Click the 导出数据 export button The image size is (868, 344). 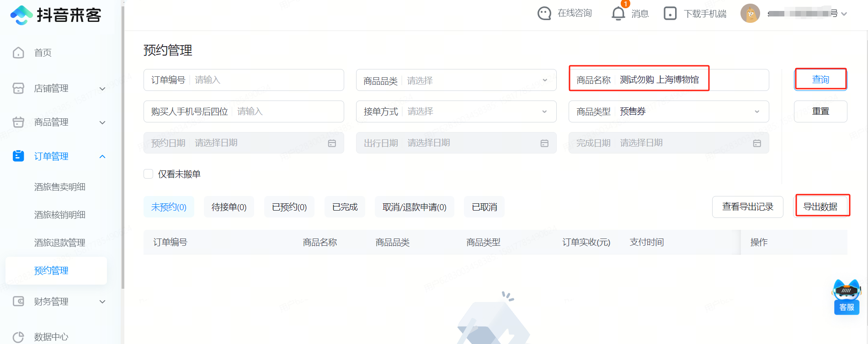(820, 206)
